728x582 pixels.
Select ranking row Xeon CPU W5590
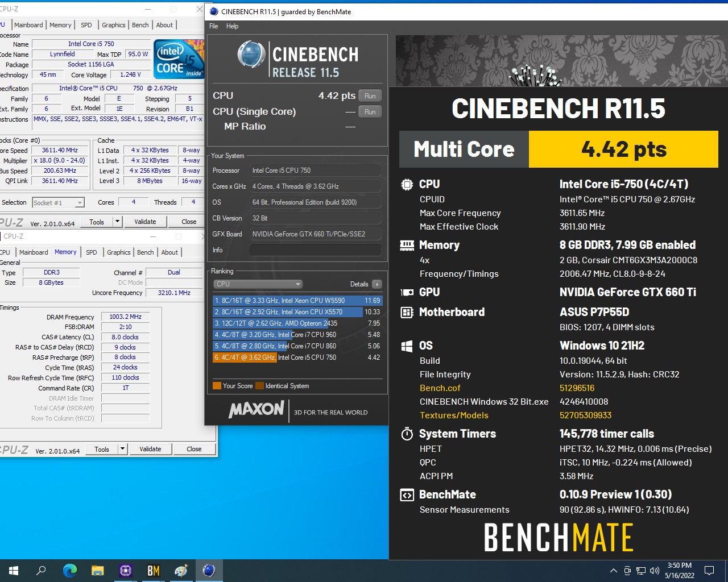[297, 301]
